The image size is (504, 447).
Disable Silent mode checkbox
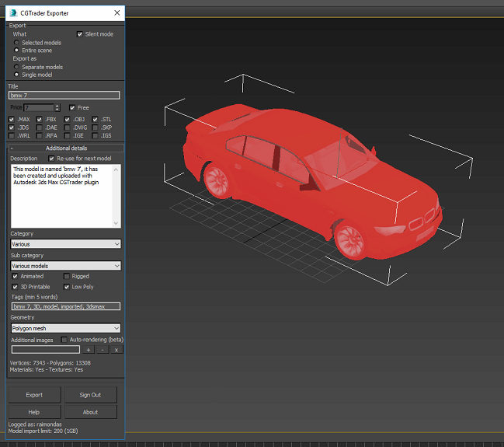tap(80, 34)
